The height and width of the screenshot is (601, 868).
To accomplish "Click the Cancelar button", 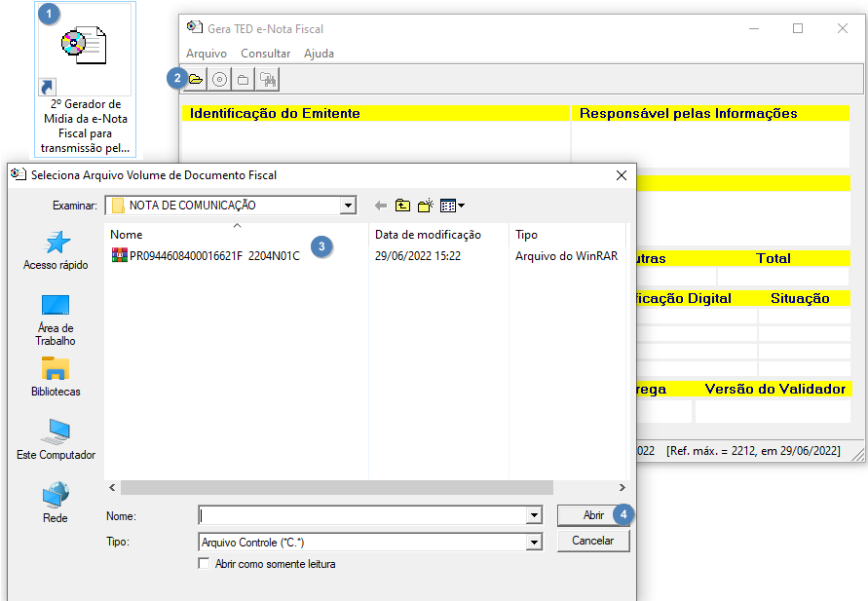I will click(x=593, y=541).
